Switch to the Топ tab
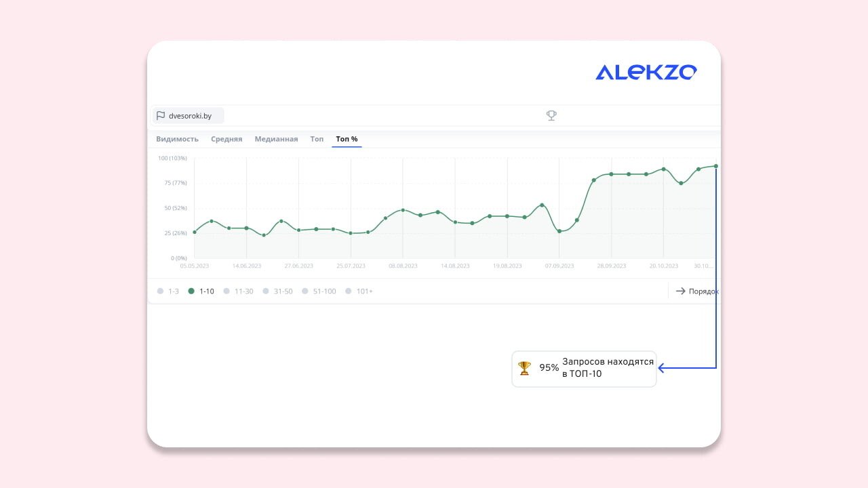868x488 pixels. click(317, 139)
